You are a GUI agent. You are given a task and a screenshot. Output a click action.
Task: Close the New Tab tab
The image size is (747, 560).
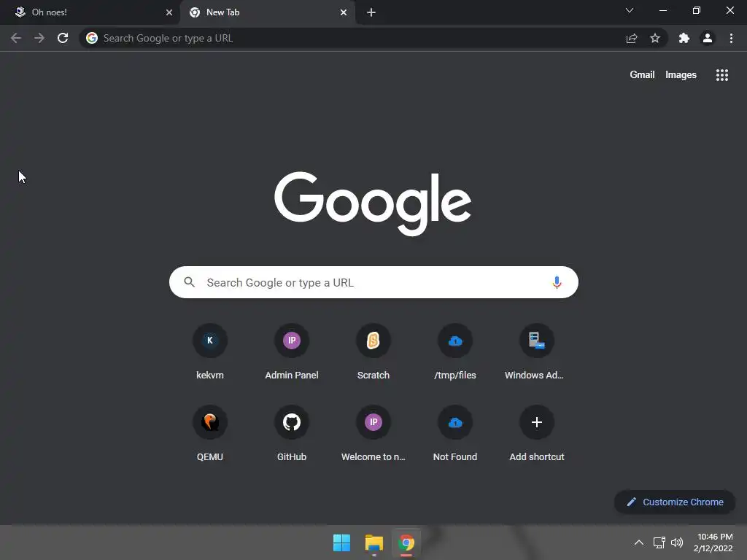(344, 12)
